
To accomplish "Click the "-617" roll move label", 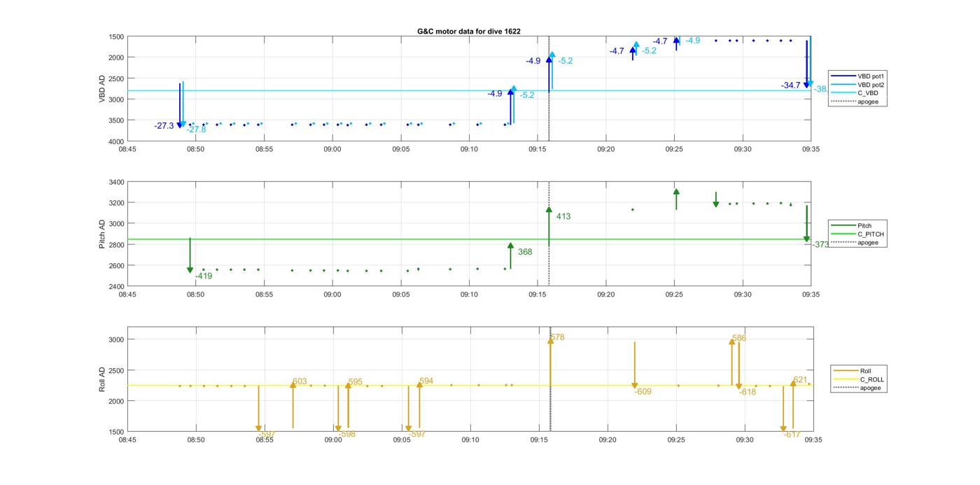I will (792, 435).
